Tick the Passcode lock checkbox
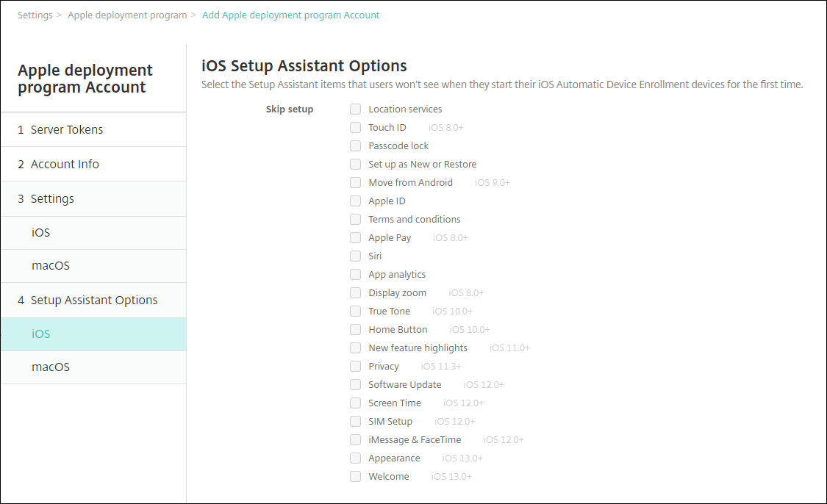Image resolution: width=827 pixels, height=504 pixels. 356,146
